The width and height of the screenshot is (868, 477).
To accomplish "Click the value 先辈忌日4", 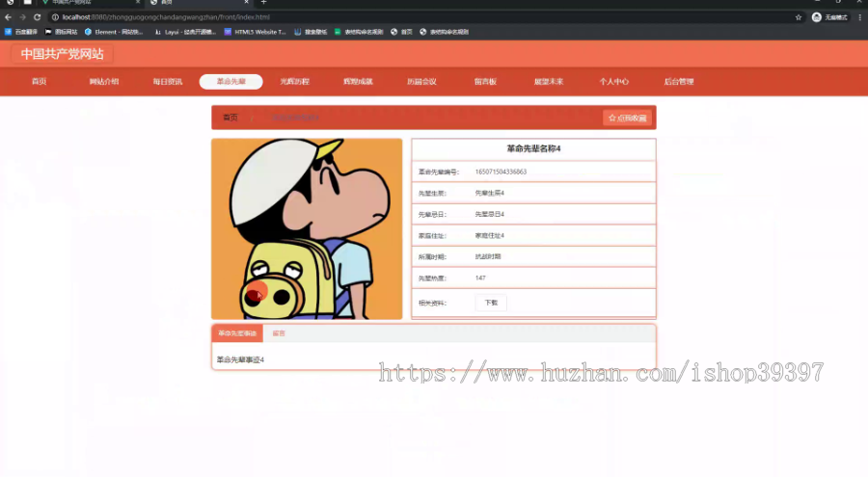I will click(489, 214).
